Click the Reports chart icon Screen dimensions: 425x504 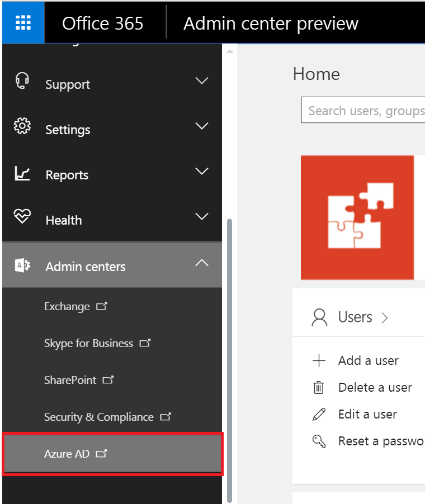click(22, 173)
